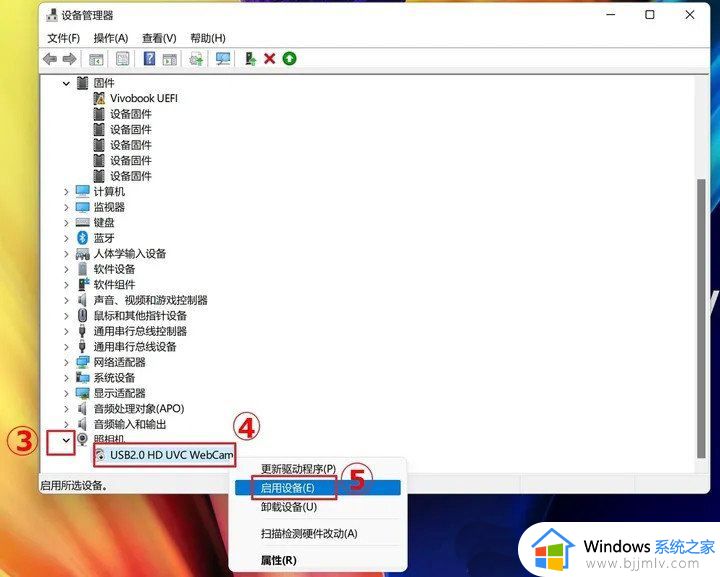Click the Forward arrow in toolbar
This screenshot has width=720, height=577.
pos(69,59)
